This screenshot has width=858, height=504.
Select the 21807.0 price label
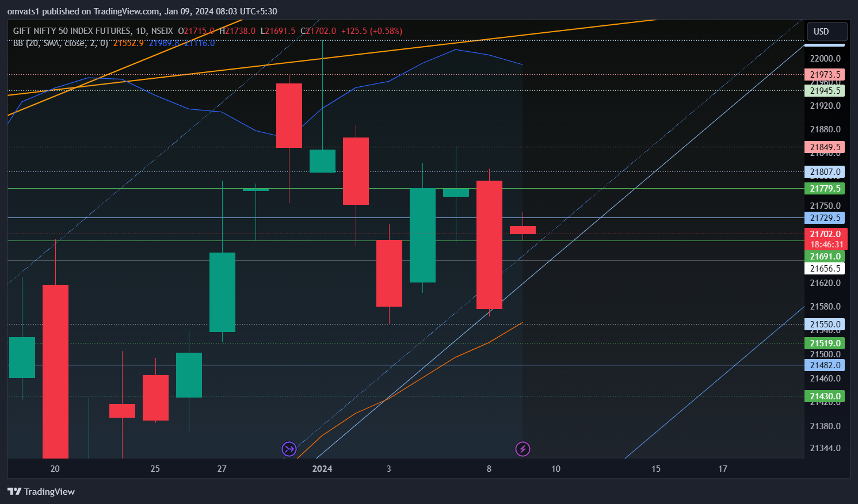click(x=825, y=172)
